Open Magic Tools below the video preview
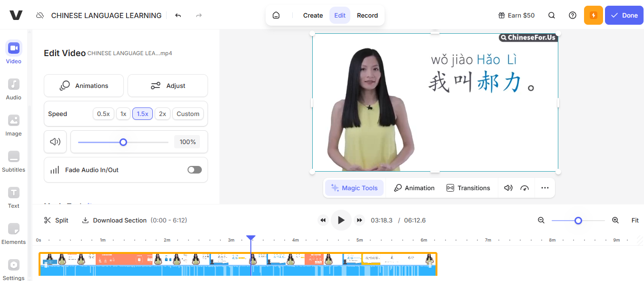Viewport: 644px width, 281px height. tap(354, 188)
